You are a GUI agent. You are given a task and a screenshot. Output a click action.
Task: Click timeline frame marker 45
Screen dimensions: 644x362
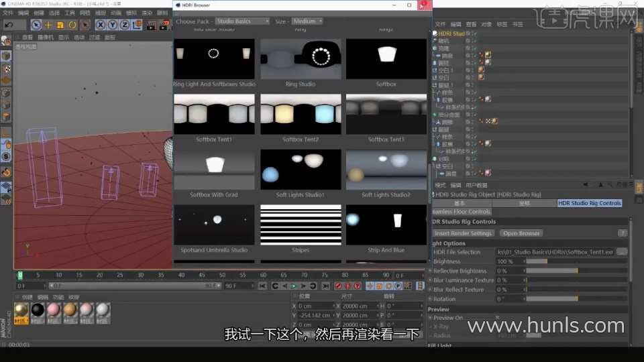pos(202,275)
